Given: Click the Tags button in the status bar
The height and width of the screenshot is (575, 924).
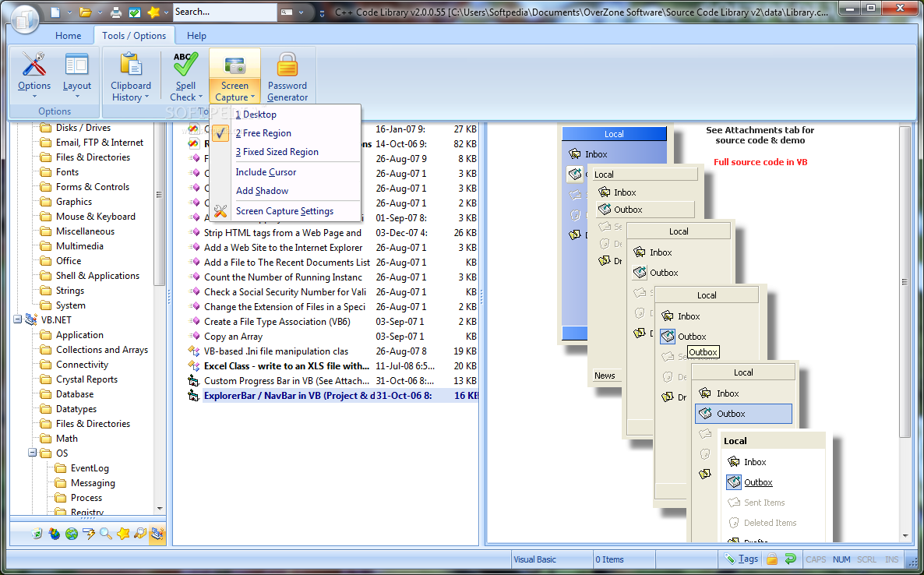Looking at the screenshot, I should 742,559.
